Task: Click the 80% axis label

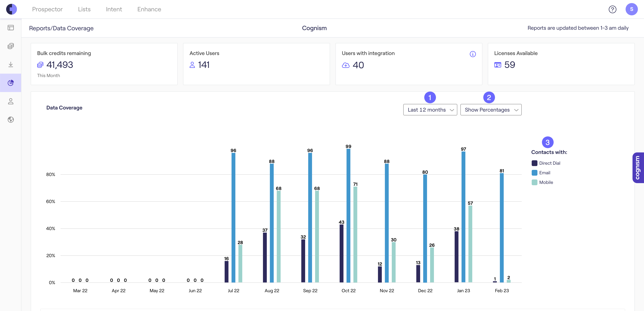Action: coord(50,174)
